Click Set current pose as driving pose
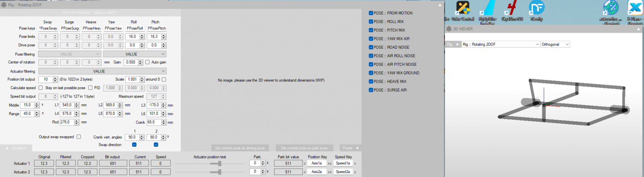644x177 pixels. (240, 148)
